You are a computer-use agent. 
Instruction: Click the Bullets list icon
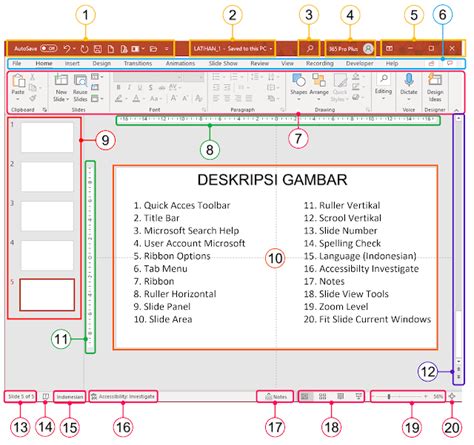pyautogui.click(x=216, y=77)
